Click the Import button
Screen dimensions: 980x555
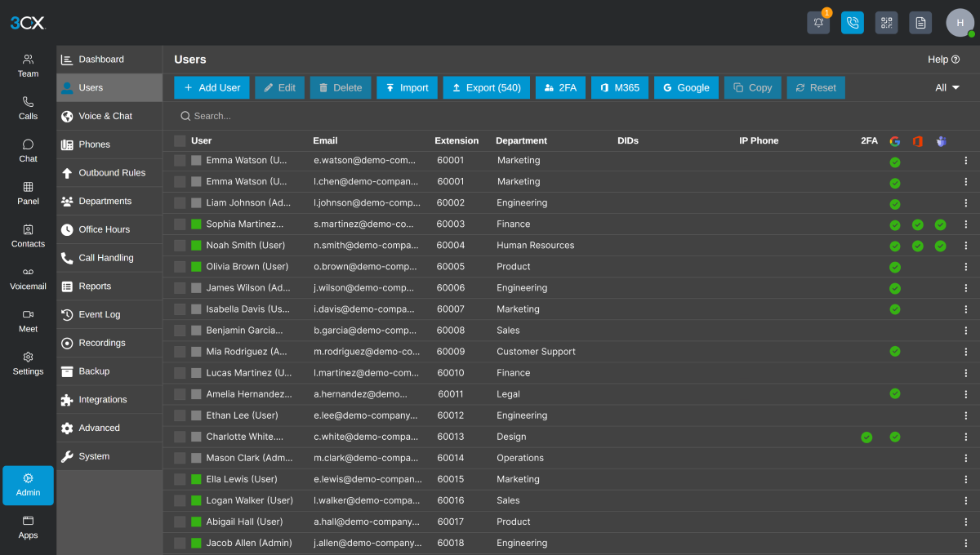tap(407, 87)
